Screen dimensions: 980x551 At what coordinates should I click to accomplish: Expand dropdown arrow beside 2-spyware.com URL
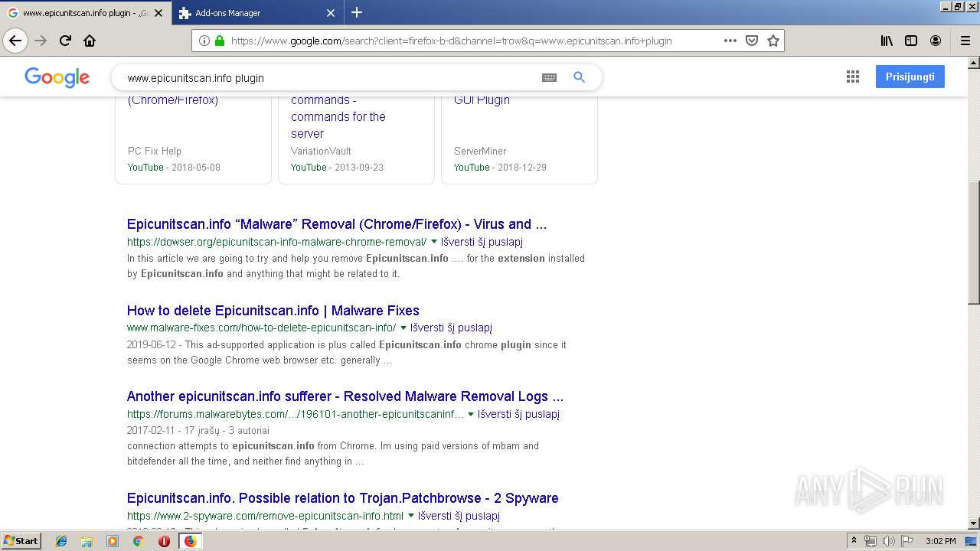point(411,516)
